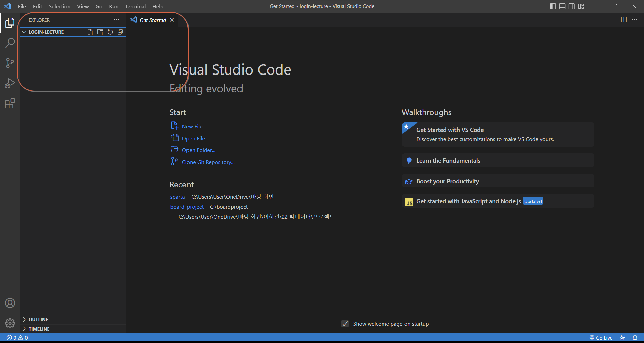
Task: Toggle secondary side bar layout icon
Action: click(x=572, y=6)
